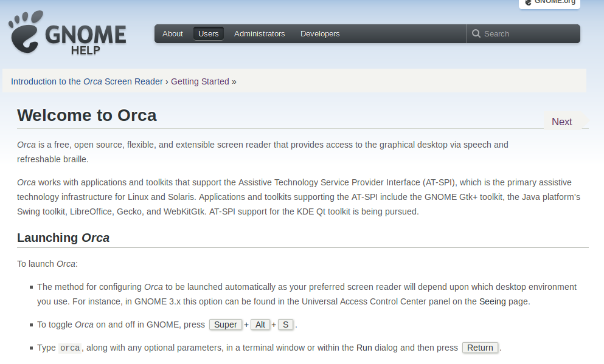Click the GNOME HELP wordmark text
Screen dimensions: 604x364
click(86, 39)
